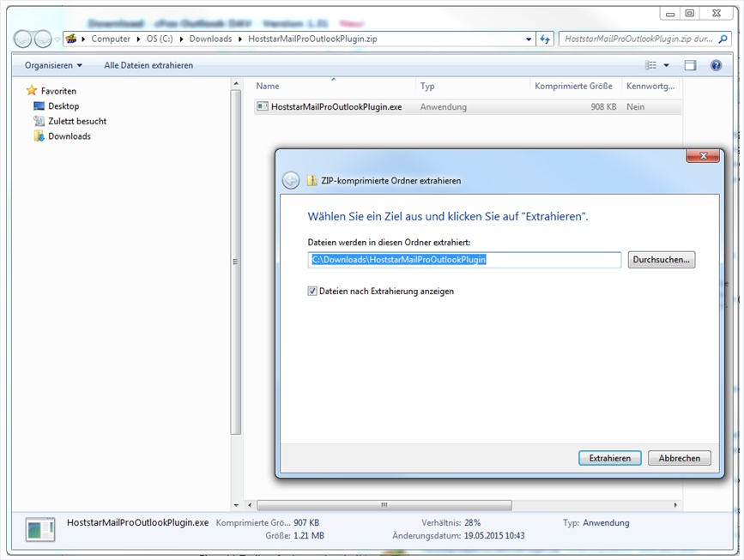Click the change view icon
This screenshot has height=560, width=744.
pos(650,65)
